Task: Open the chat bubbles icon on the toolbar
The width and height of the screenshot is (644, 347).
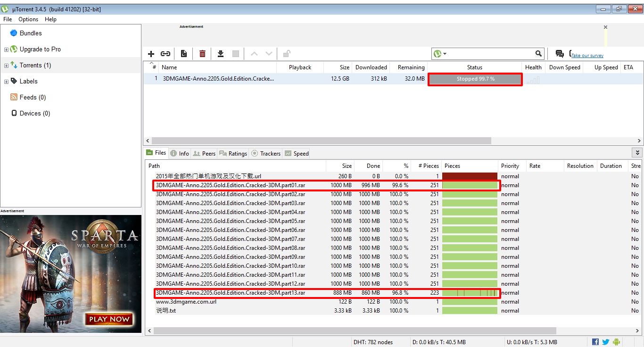Action: [560, 54]
